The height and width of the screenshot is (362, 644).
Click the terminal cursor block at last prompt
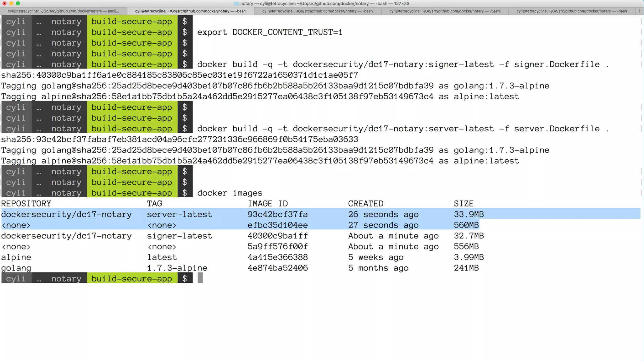(x=200, y=278)
